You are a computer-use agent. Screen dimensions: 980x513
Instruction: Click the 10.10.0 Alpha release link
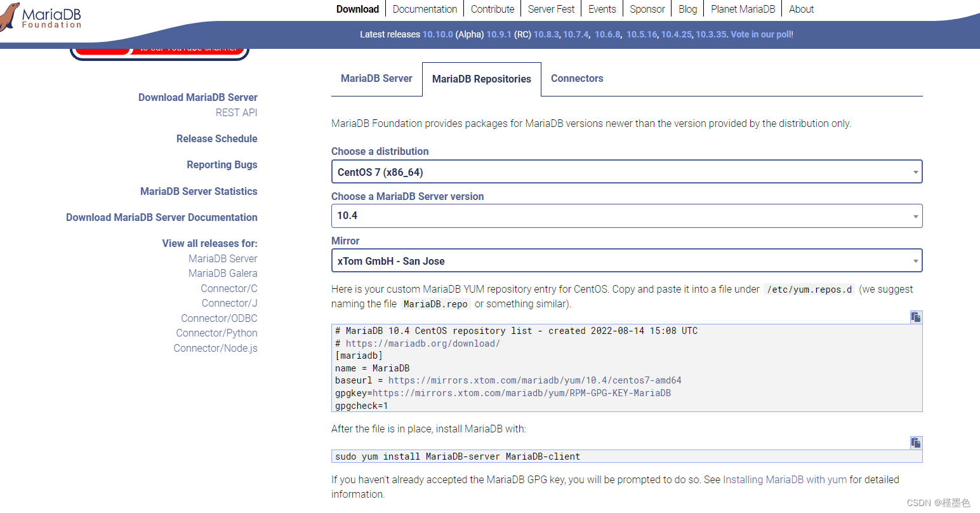click(438, 34)
